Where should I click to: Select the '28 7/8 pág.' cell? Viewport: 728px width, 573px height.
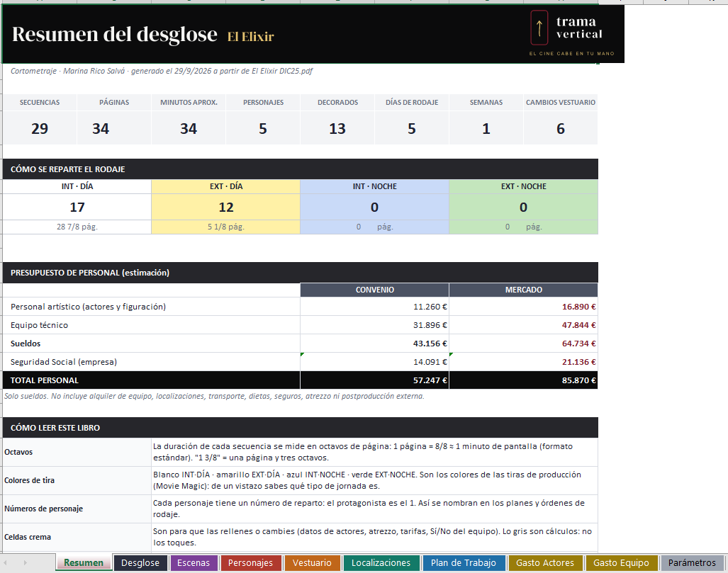(77, 227)
